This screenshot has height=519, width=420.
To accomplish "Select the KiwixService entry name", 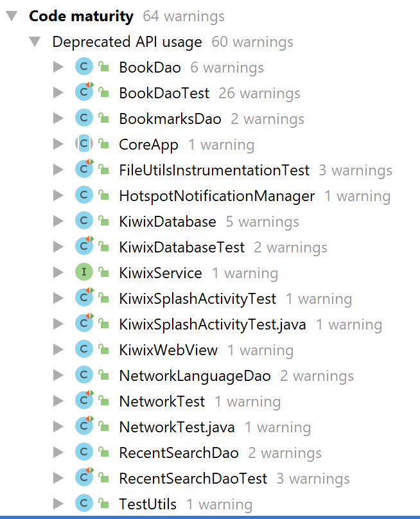I will 161,273.
